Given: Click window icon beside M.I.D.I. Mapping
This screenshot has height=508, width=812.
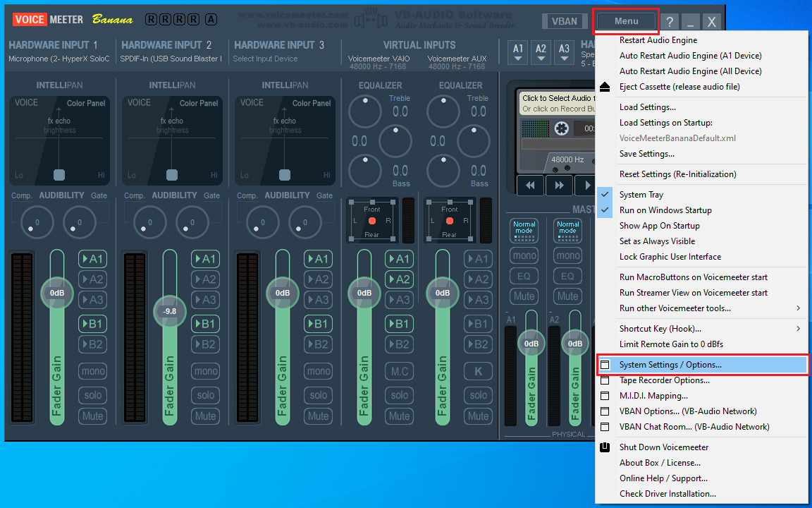Looking at the screenshot, I should tap(604, 396).
